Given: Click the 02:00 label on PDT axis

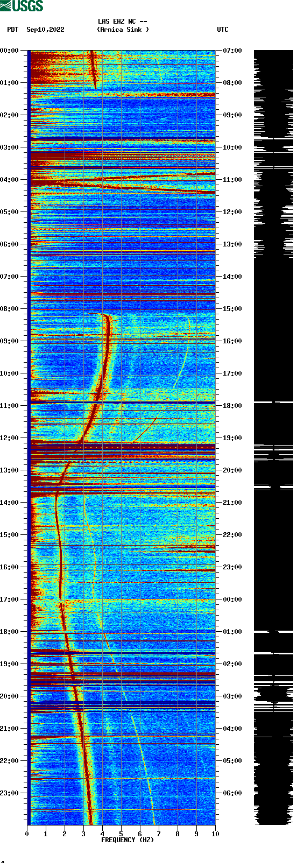Looking at the screenshot, I should tap(10, 115).
